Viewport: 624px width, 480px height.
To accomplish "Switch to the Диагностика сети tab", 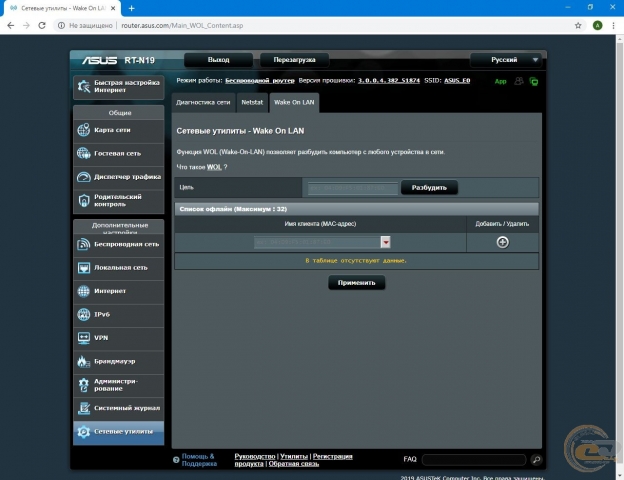I will tap(203, 102).
